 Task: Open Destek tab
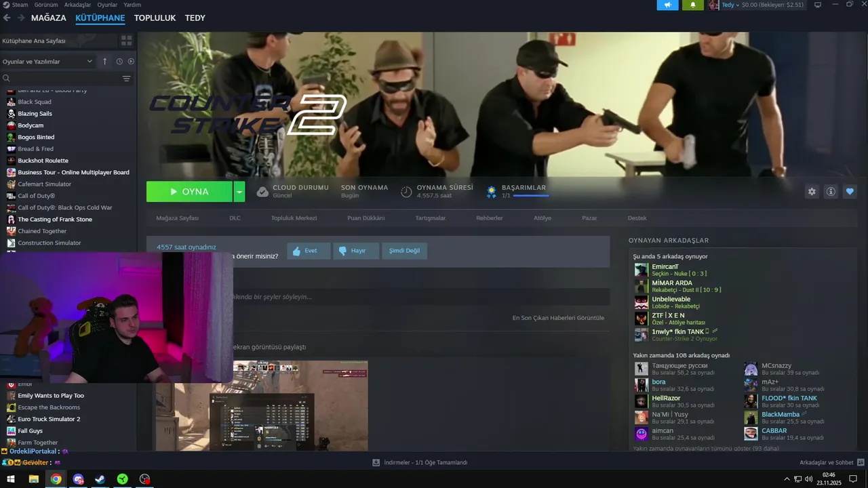point(637,218)
